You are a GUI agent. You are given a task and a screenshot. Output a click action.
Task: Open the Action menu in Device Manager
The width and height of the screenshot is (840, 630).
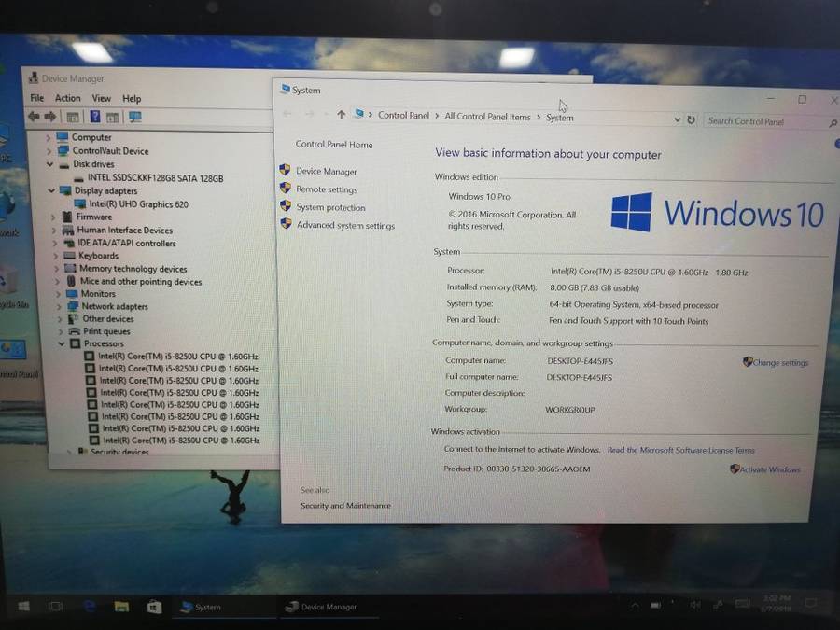(x=67, y=98)
